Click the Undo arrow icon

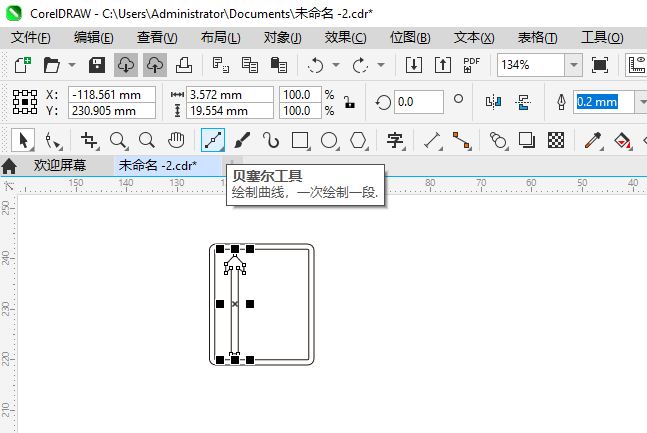[x=316, y=65]
